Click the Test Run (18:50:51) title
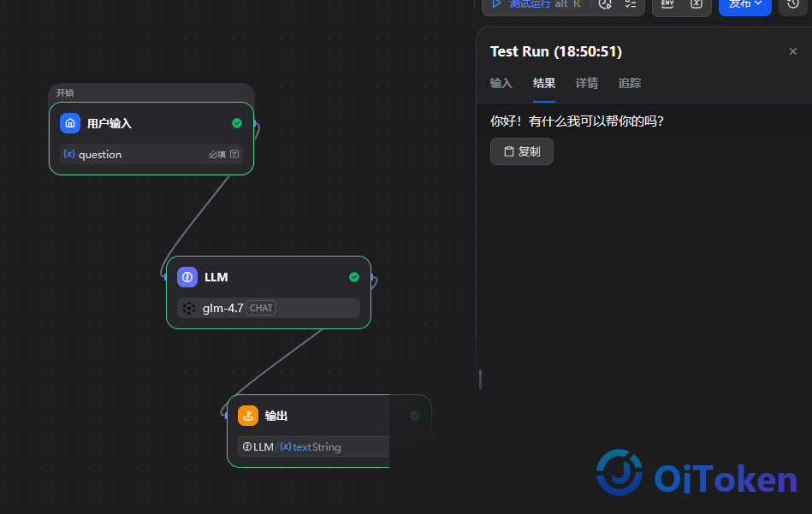The width and height of the screenshot is (812, 514). pos(555,52)
